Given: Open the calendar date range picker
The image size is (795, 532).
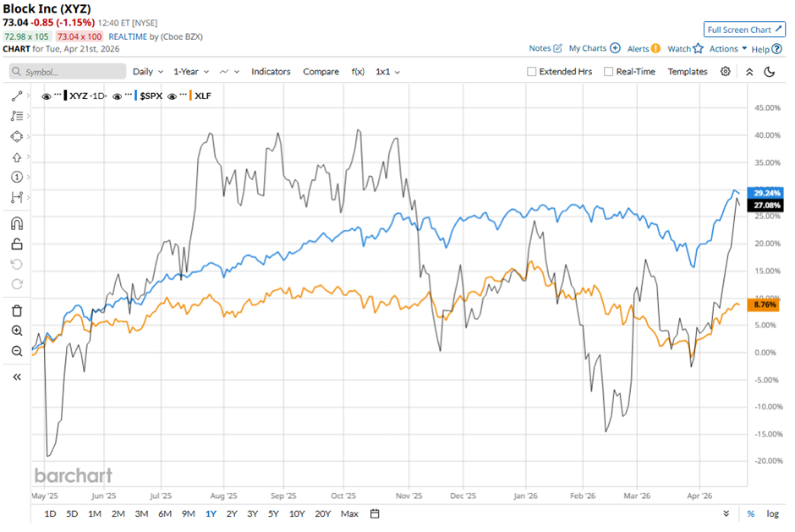Looking at the screenshot, I should coord(375,513).
